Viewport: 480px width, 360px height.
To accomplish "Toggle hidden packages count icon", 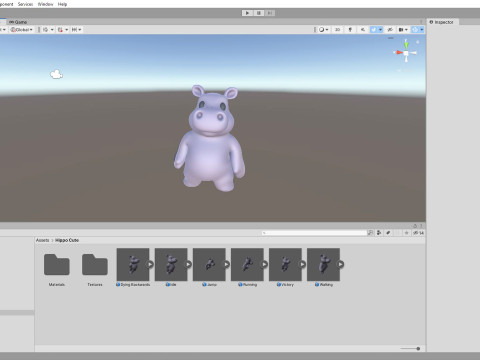I will tap(418, 233).
